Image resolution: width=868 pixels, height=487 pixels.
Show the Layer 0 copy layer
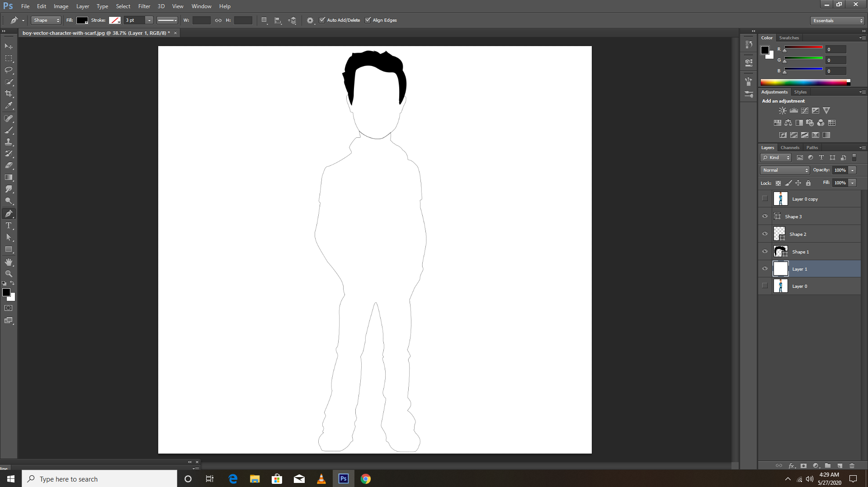click(x=765, y=198)
